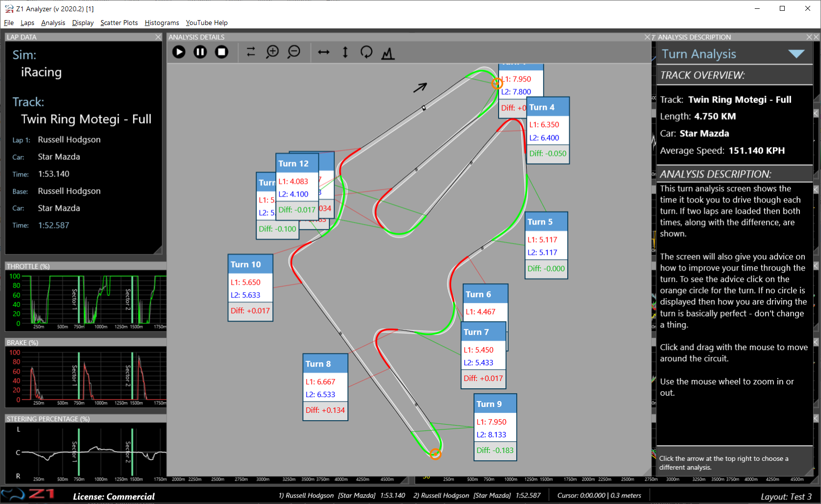
Task: Click the horizontal double-arrow icon
Action: 324,52
